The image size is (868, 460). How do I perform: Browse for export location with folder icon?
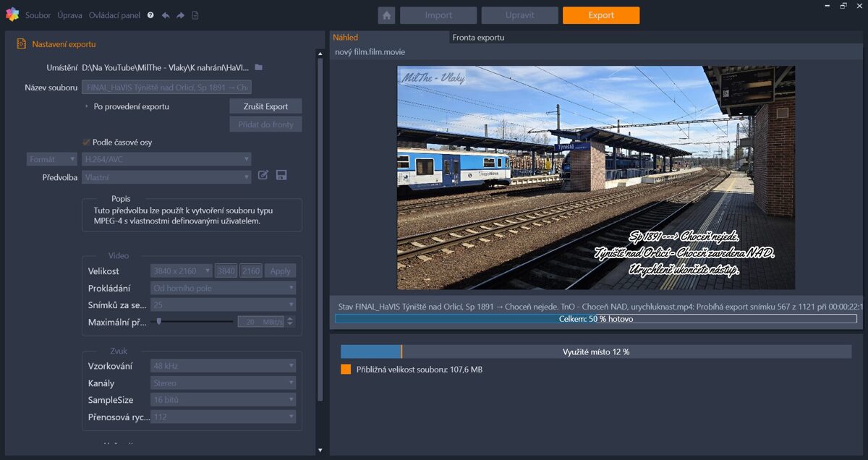click(259, 67)
